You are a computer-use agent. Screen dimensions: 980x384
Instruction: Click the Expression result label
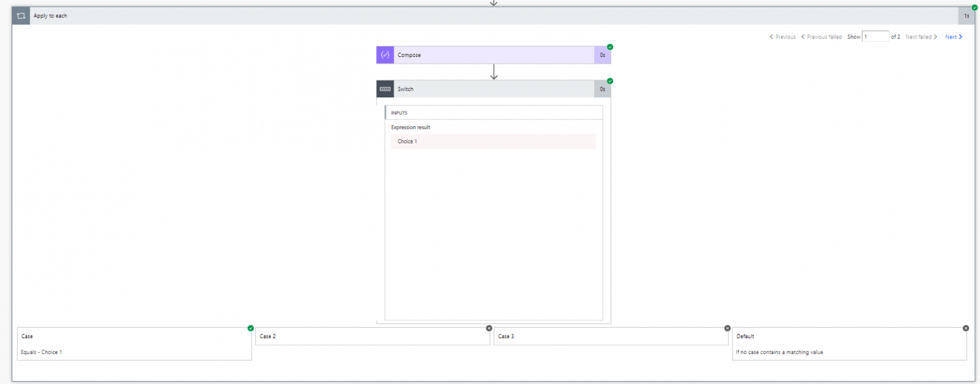pyautogui.click(x=411, y=127)
